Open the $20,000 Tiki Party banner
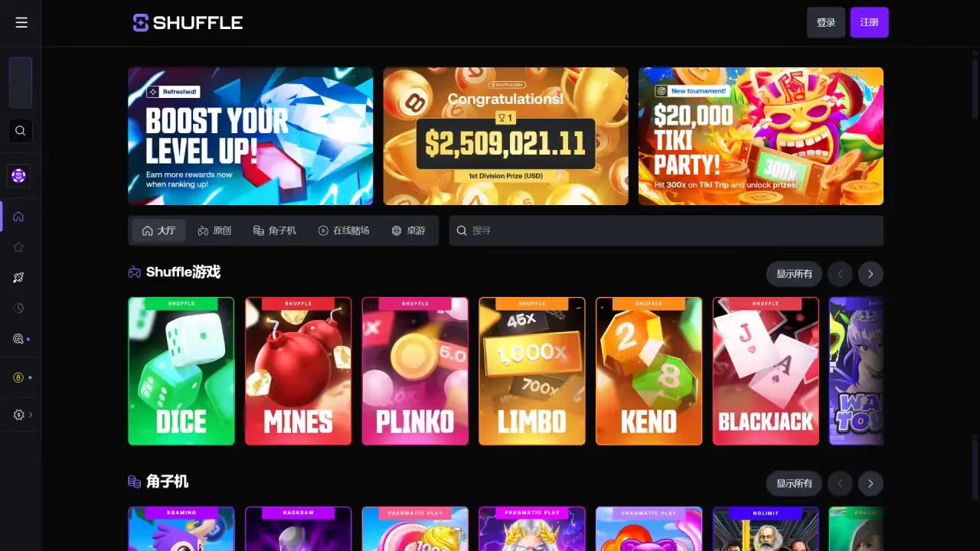 tap(761, 136)
